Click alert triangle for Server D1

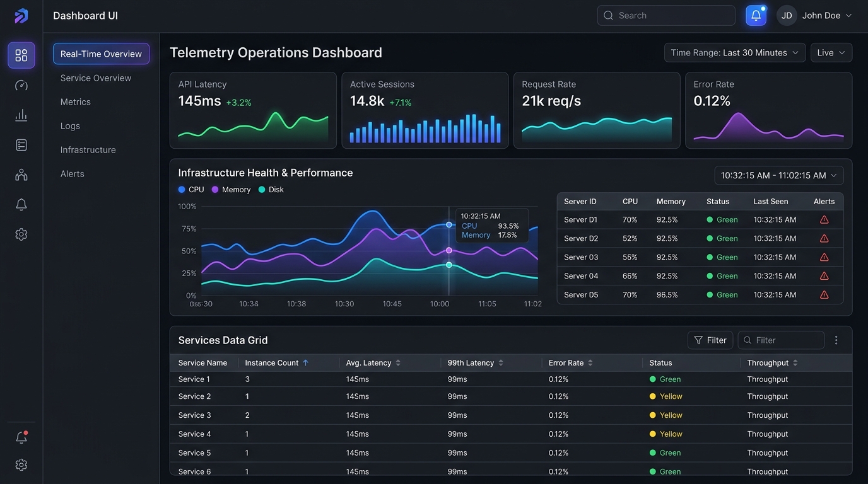coord(824,220)
